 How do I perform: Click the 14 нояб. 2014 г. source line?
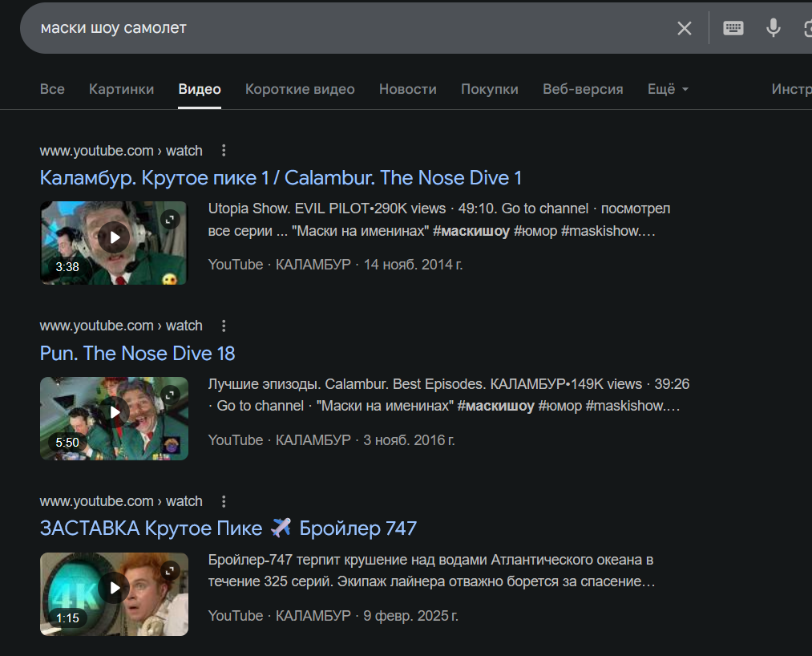(335, 265)
